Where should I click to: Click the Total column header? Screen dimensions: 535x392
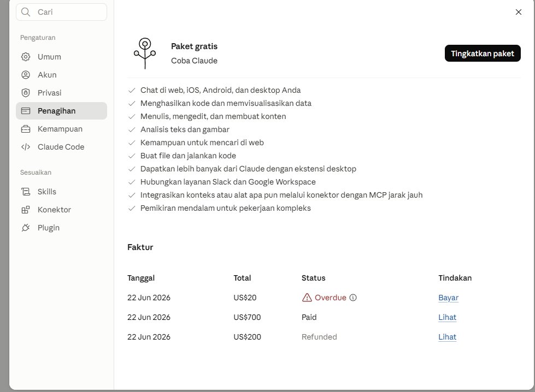point(242,278)
